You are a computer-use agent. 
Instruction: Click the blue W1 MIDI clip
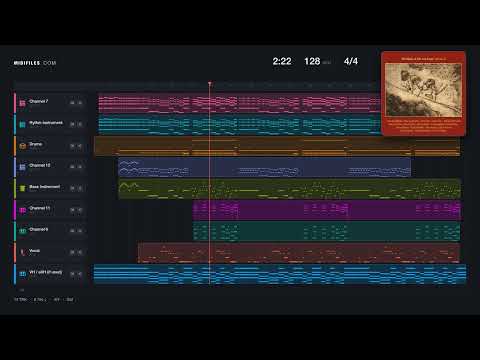tap(280, 274)
